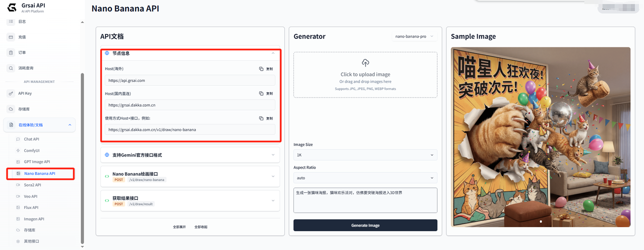Screen dimensions: 644x250
Task: Click the Grsai API logo icon
Action: [x=12, y=7]
